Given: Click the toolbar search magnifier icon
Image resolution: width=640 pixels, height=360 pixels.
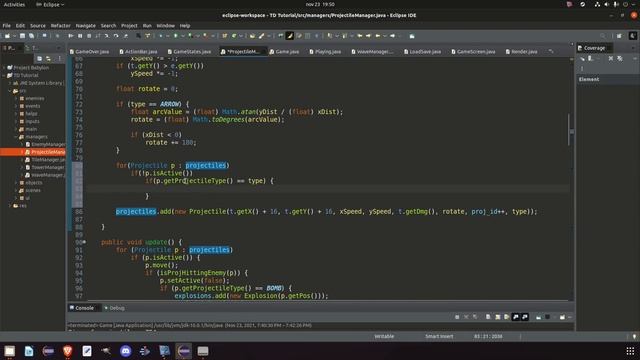Looking at the screenshot, I should point(603,36).
